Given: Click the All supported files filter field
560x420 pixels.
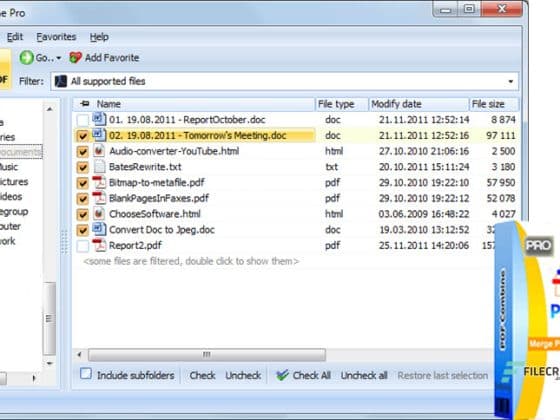Looking at the screenshot, I should coord(284,81).
